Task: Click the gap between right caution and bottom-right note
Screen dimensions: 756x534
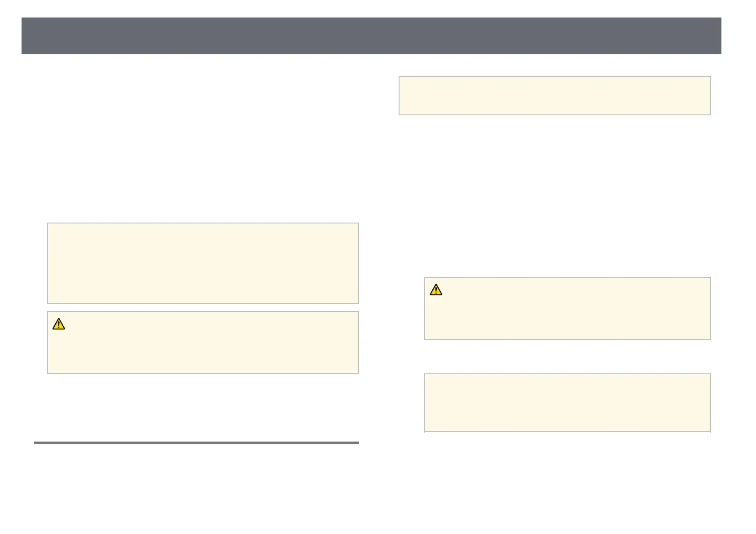Action: [x=567, y=356]
